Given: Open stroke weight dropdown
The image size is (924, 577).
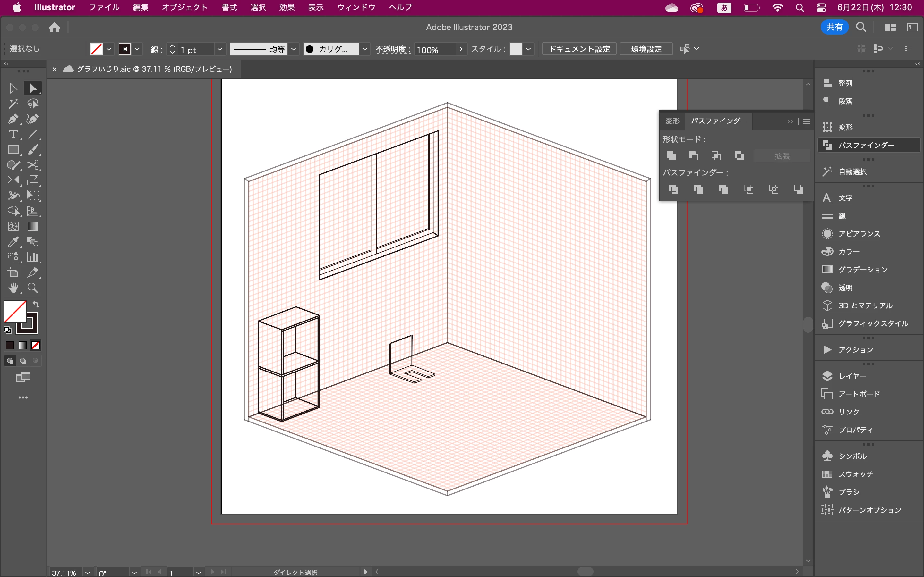Looking at the screenshot, I should [x=219, y=49].
